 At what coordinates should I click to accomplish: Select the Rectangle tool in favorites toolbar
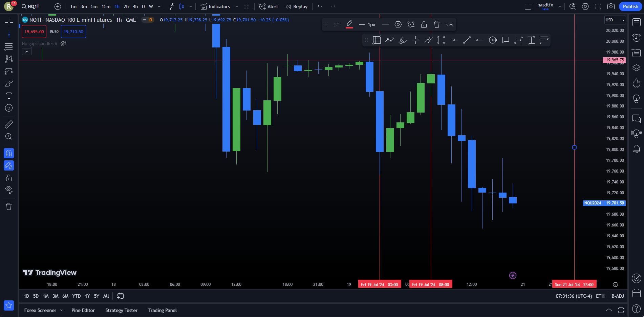441,40
